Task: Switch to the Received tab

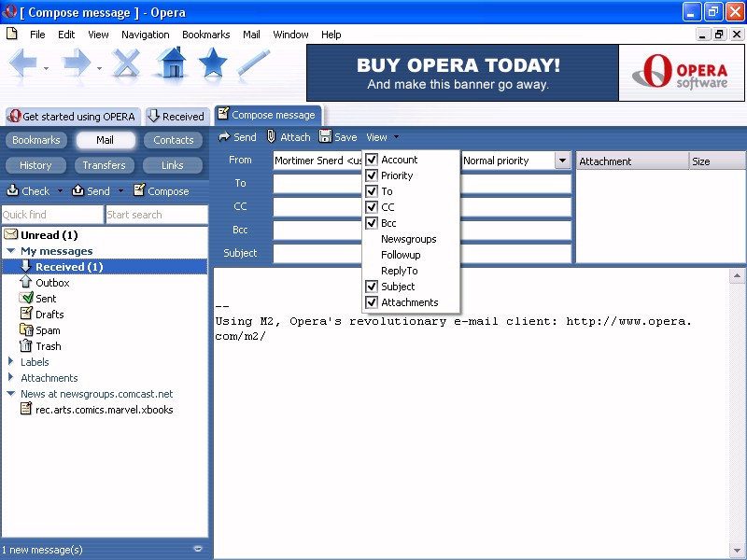Action: (176, 117)
